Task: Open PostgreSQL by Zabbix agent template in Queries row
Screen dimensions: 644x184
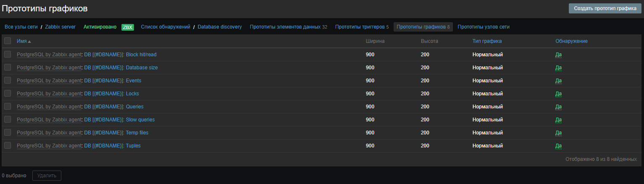Action: (x=49, y=107)
